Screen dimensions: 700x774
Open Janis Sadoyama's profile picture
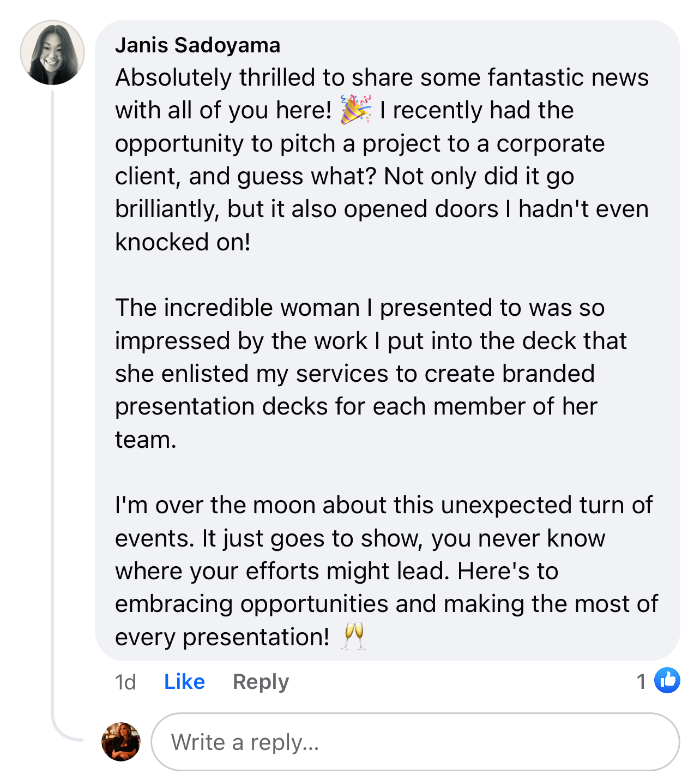coord(52,53)
